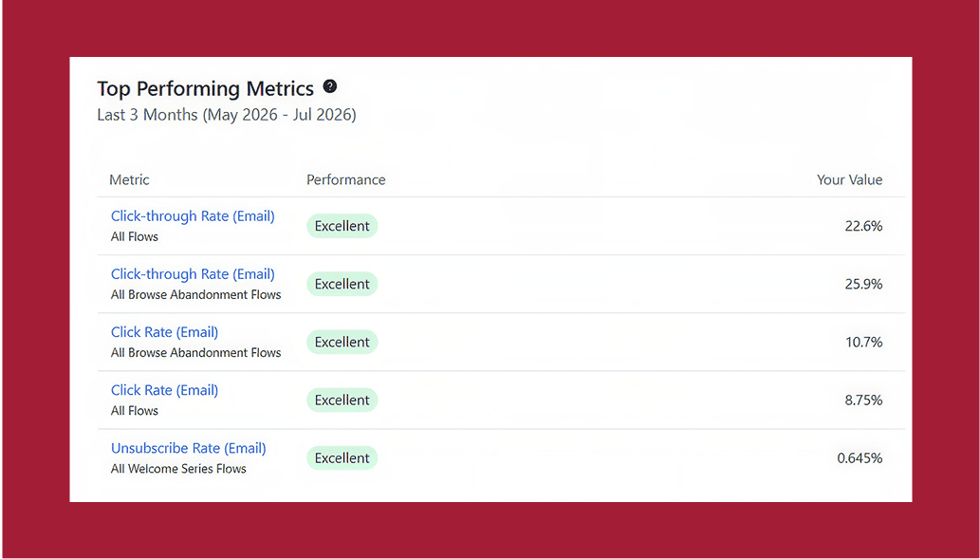Click the Excellent badge in the 0.645% row
980x559 pixels.
342,458
